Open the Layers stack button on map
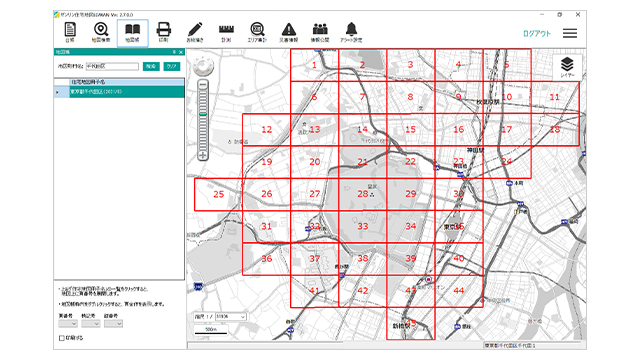The height and width of the screenshot is (360, 640). point(567,67)
